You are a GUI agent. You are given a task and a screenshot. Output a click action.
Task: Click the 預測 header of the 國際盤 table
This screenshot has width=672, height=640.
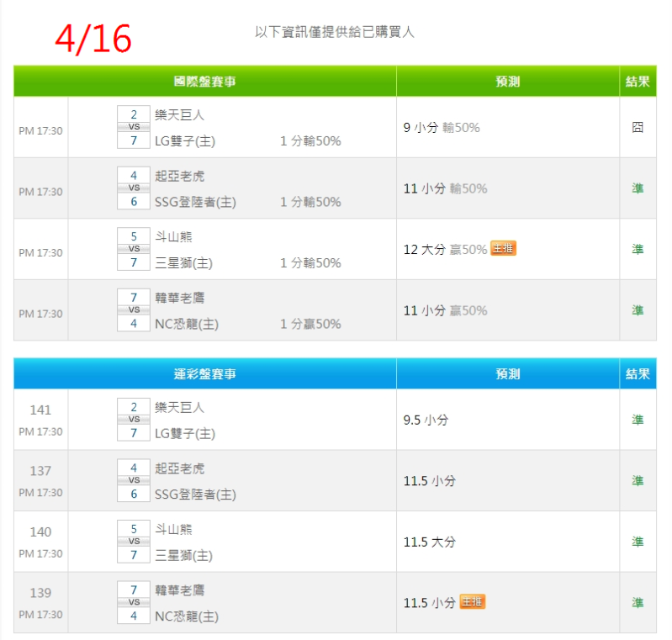pos(508,81)
